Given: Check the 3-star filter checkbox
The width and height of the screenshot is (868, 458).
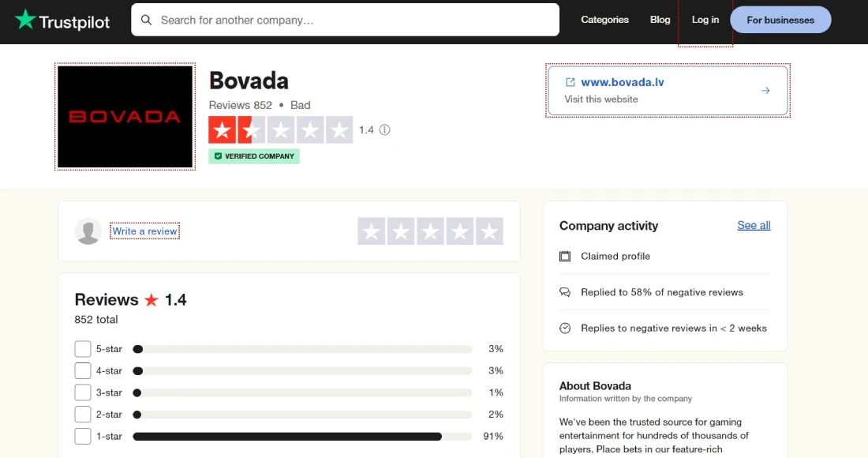Looking at the screenshot, I should (83, 392).
